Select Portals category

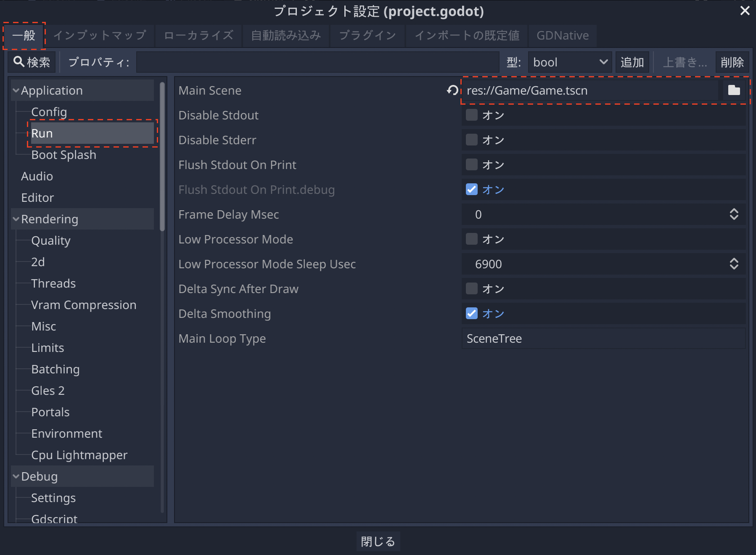(x=50, y=412)
